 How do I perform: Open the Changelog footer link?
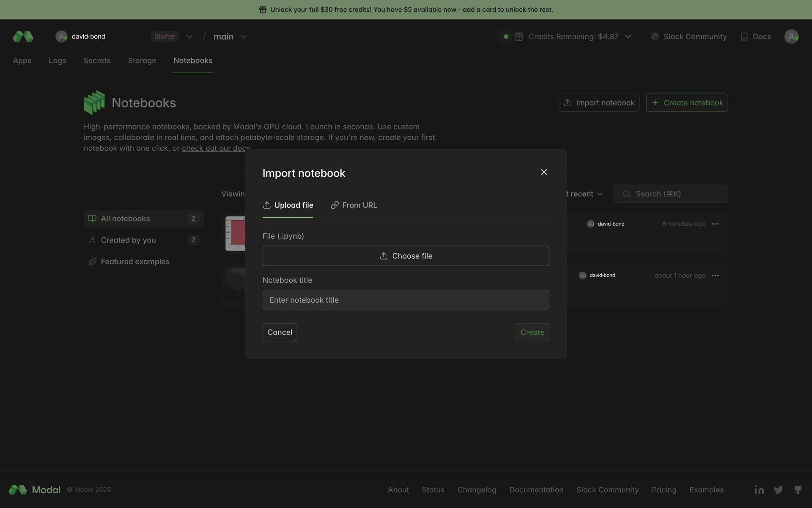coord(477,490)
